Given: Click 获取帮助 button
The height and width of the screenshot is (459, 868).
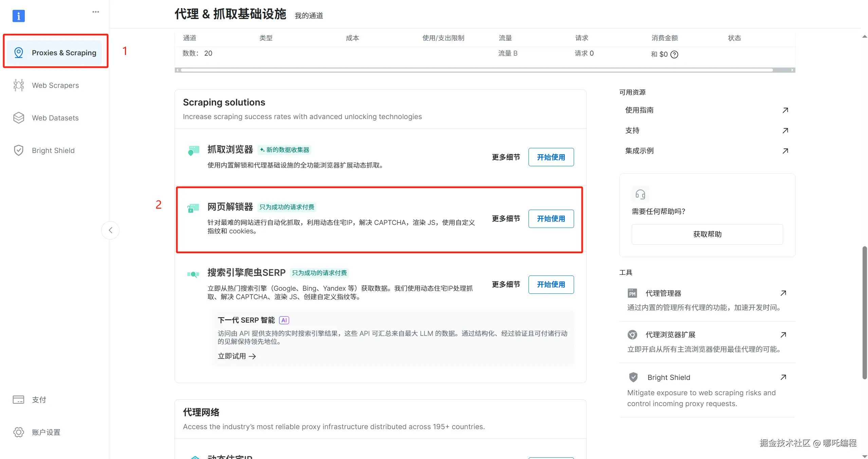Looking at the screenshot, I should [x=707, y=234].
